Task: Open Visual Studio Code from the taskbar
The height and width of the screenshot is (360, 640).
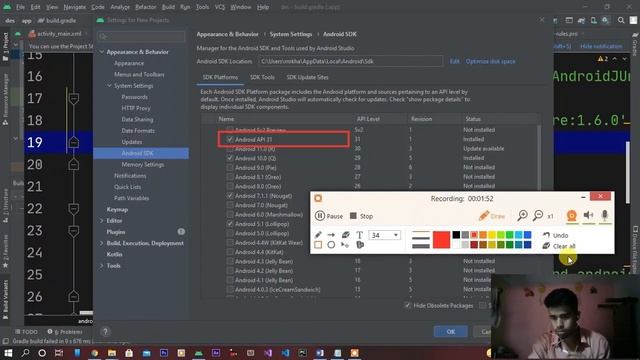Action: coord(285,353)
